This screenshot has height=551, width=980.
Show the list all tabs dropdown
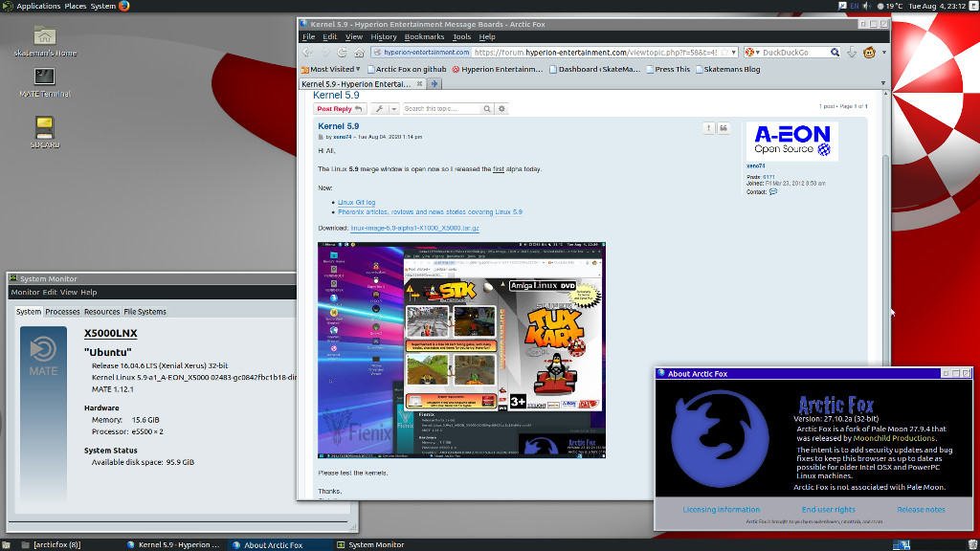tap(883, 83)
